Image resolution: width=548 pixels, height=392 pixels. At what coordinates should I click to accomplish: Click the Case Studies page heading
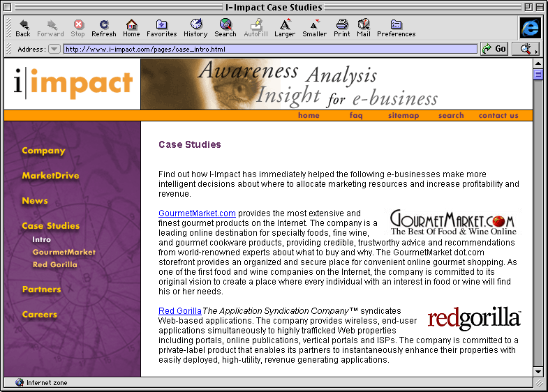190,144
